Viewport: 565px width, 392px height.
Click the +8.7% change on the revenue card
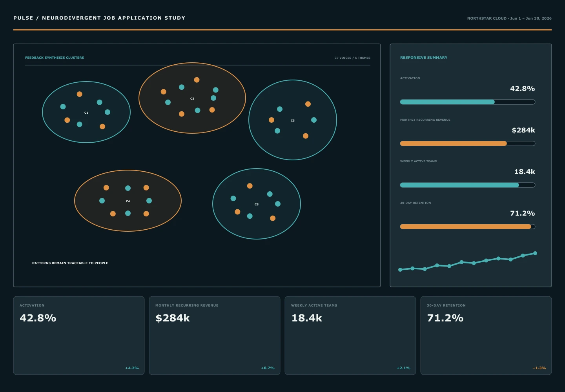(x=268, y=368)
